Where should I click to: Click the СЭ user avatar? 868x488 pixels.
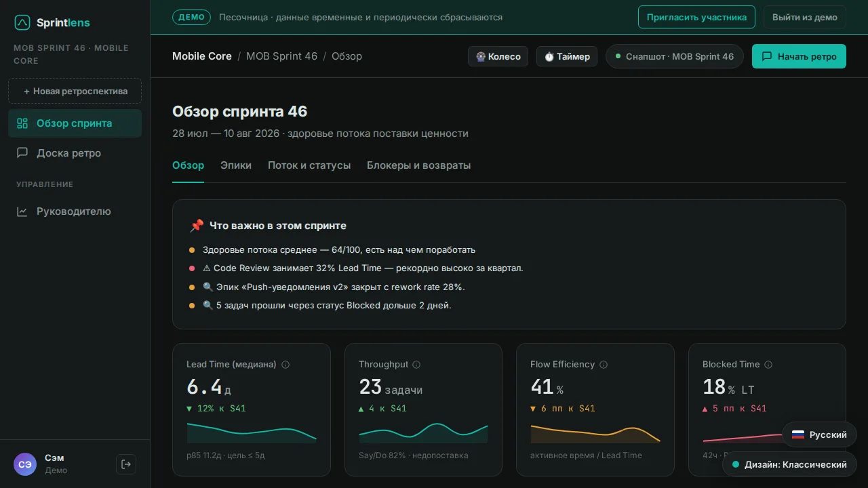pos(25,464)
